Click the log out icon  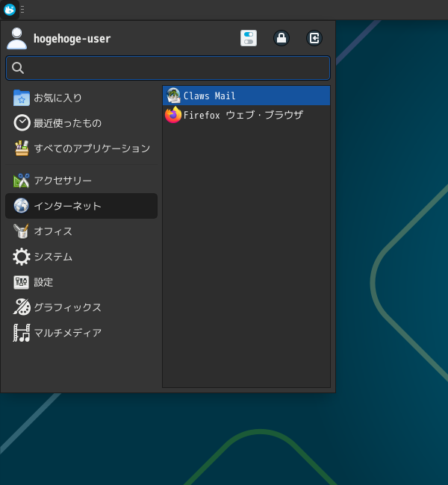coord(314,38)
